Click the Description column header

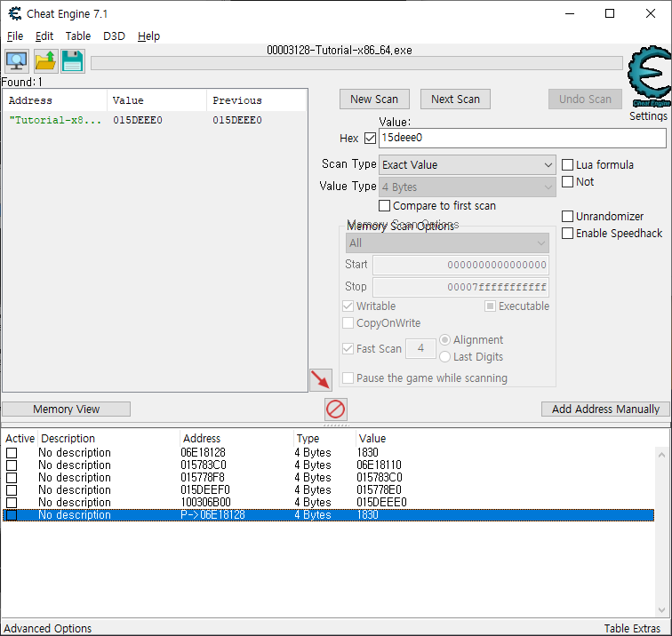[108, 439]
